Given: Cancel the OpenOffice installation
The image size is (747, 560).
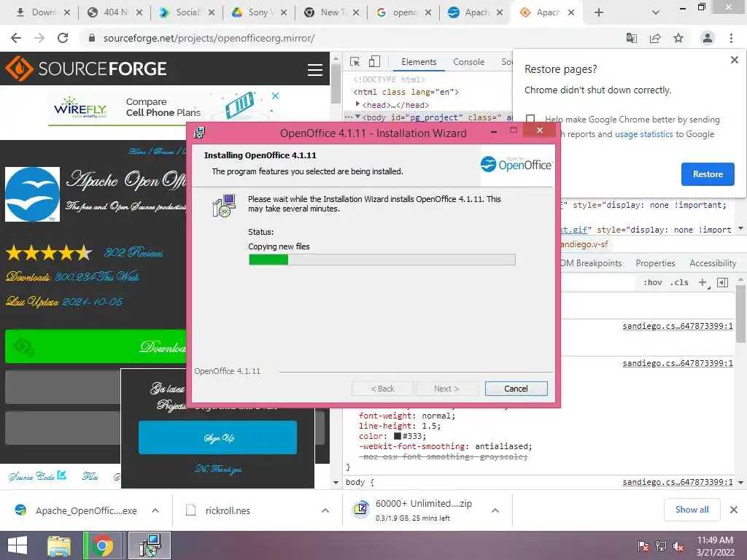Looking at the screenshot, I should pos(516,389).
